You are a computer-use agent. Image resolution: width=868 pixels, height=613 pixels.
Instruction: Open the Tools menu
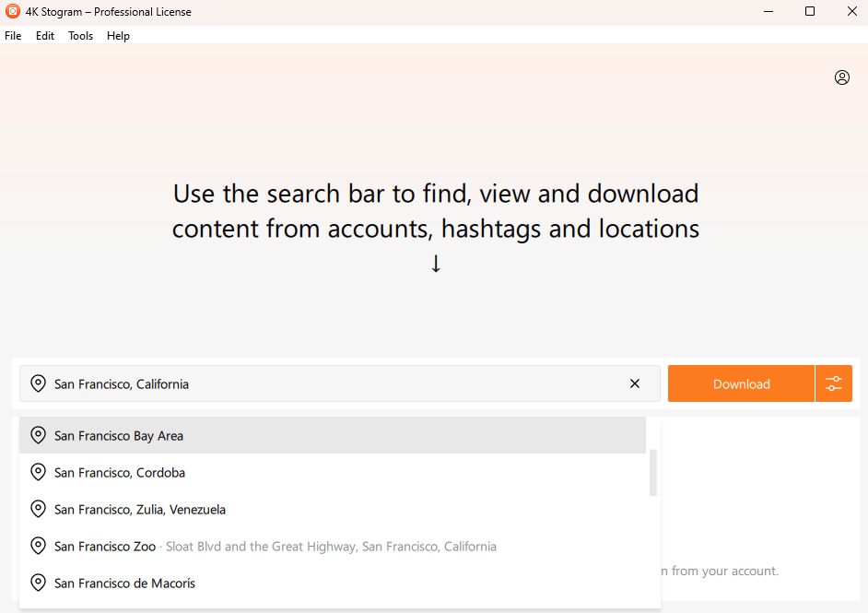pos(80,36)
